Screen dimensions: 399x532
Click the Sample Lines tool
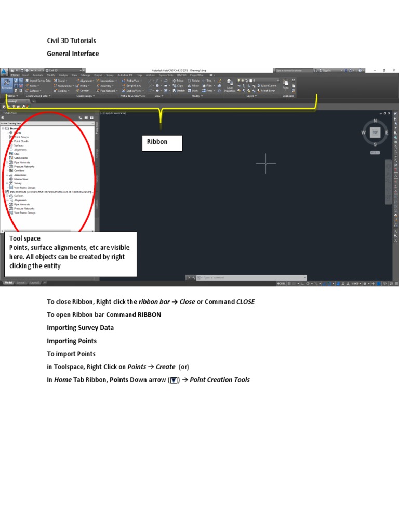click(131, 86)
